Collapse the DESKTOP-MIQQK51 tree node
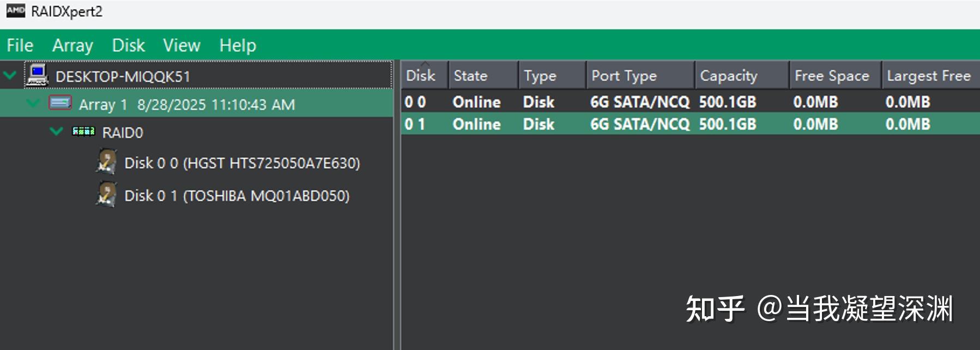The height and width of the screenshot is (350, 980). (x=10, y=75)
